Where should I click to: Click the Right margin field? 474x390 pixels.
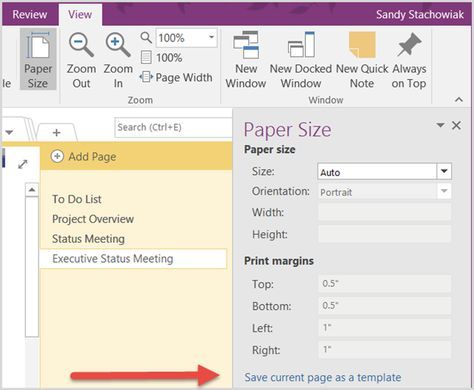(x=384, y=350)
